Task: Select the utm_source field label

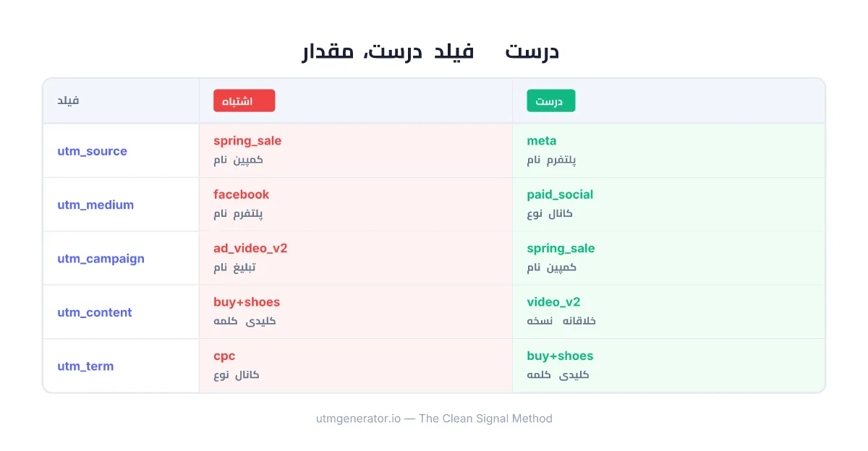Action: [92, 151]
